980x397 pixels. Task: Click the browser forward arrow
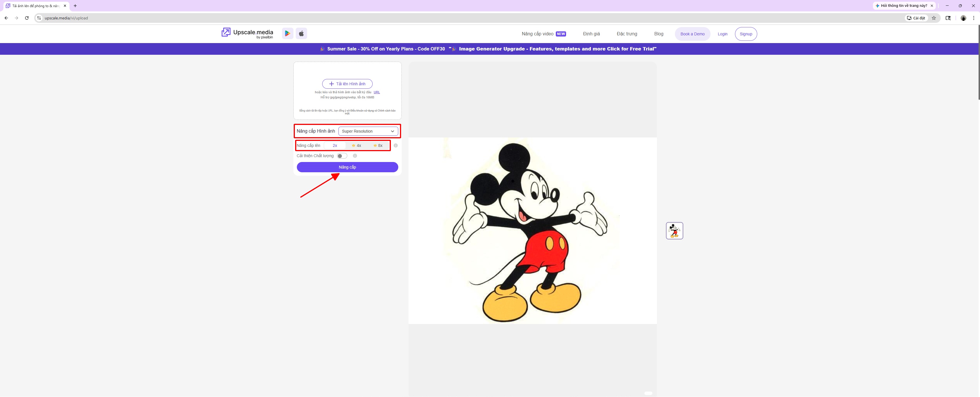[16, 18]
